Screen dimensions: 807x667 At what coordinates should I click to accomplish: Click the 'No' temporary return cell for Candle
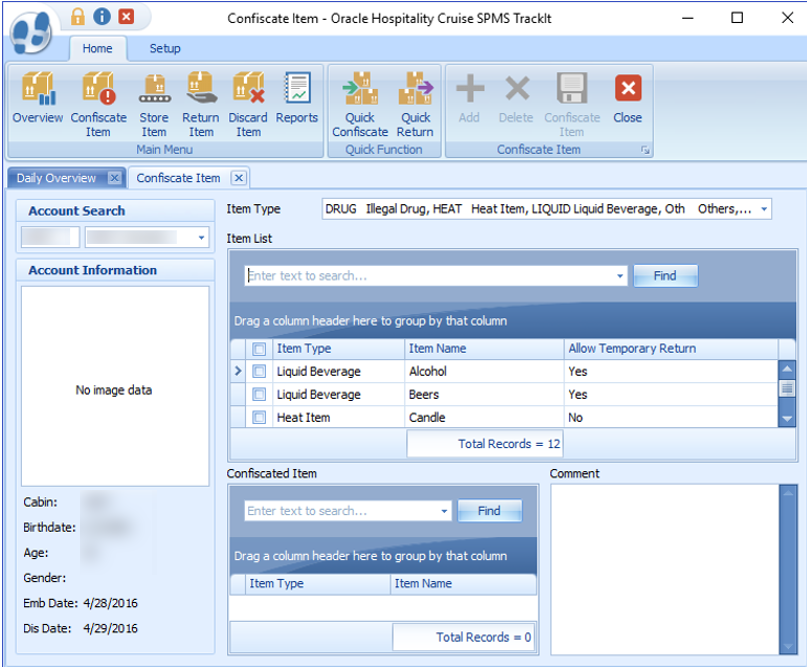(671, 417)
